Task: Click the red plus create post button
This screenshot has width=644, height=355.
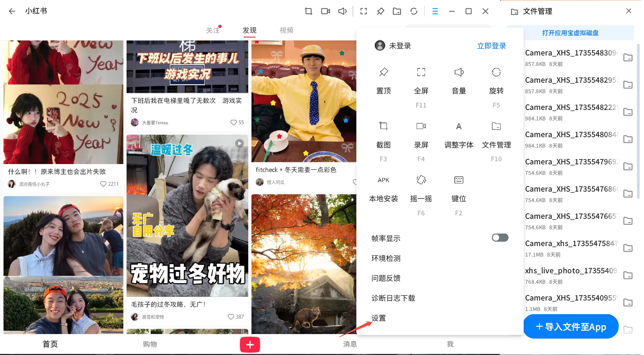Action: pyautogui.click(x=250, y=345)
